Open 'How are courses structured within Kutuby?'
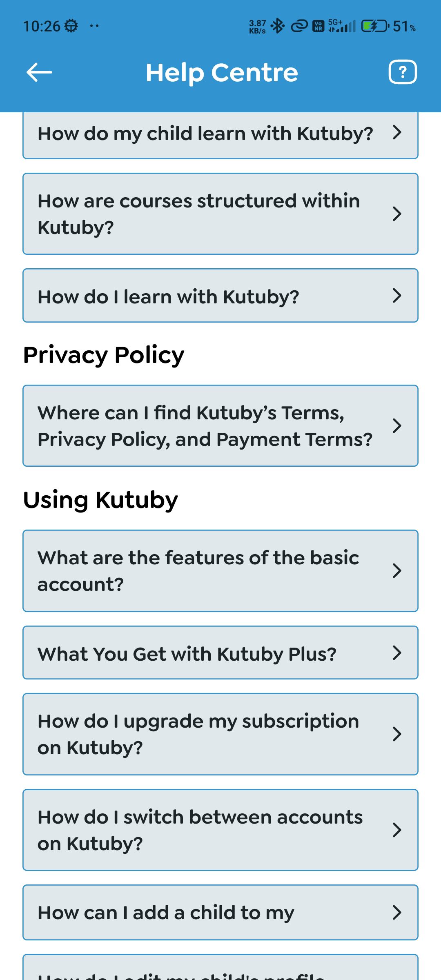 (199, 214)
